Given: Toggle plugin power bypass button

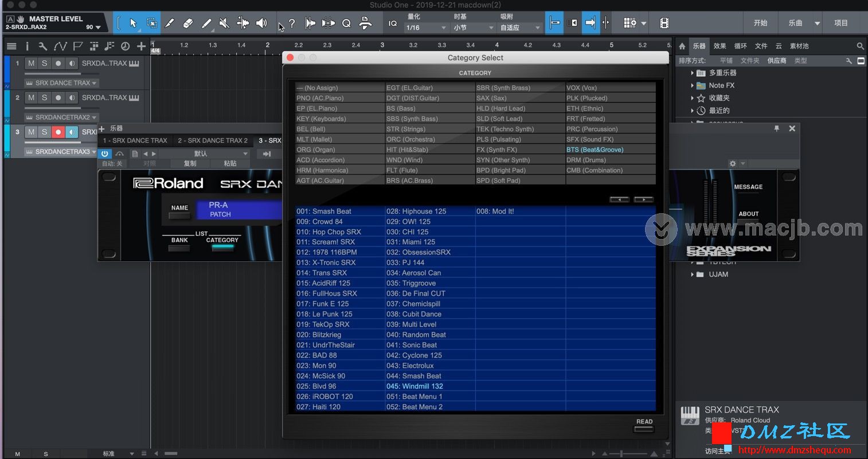Looking at the screenshot, I should pyautogui.click(x=104, y=154).
